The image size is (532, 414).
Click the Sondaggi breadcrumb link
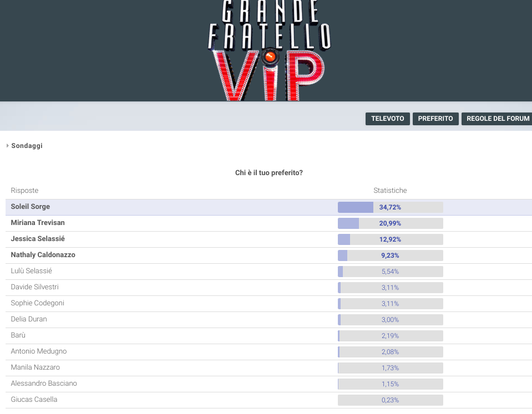pyautogui.click(x=27, y=146)
